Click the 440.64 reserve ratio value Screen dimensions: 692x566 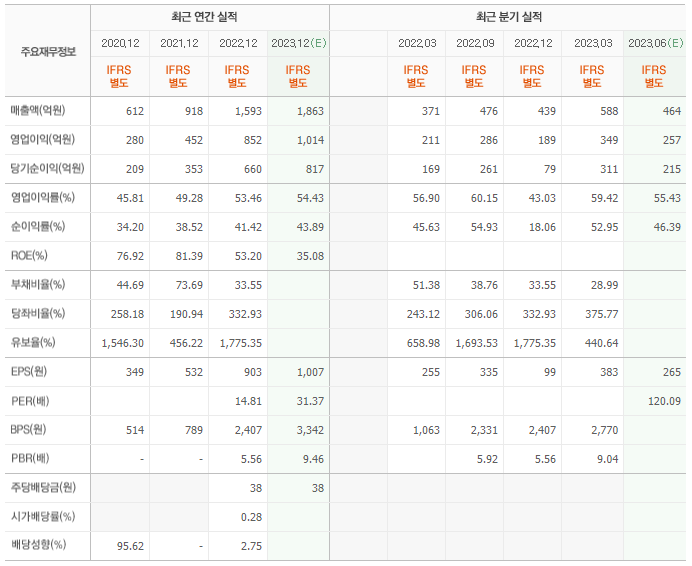[x=602, y=343]
